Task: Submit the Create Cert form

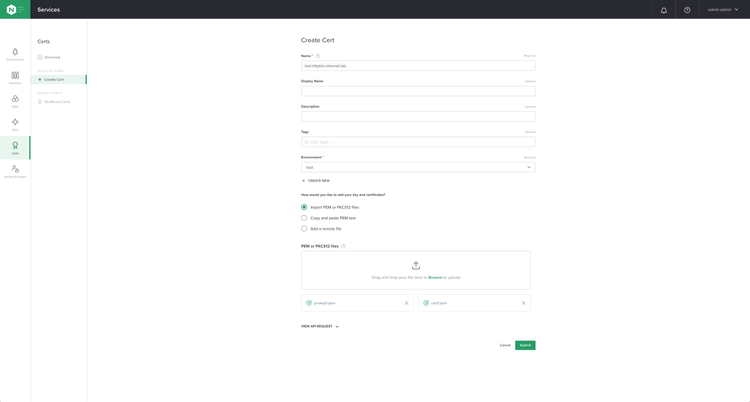Action: (x=525, y=345)
